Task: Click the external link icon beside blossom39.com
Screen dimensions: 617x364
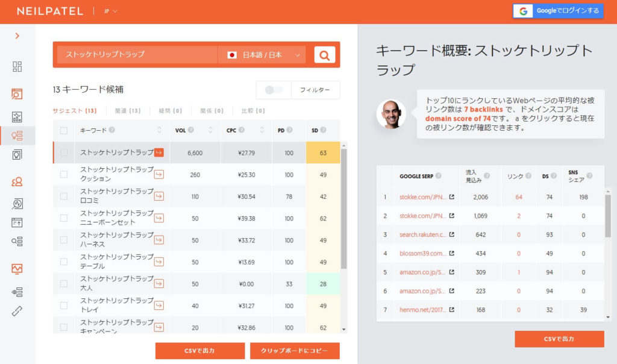Action: tap(451, 254)
